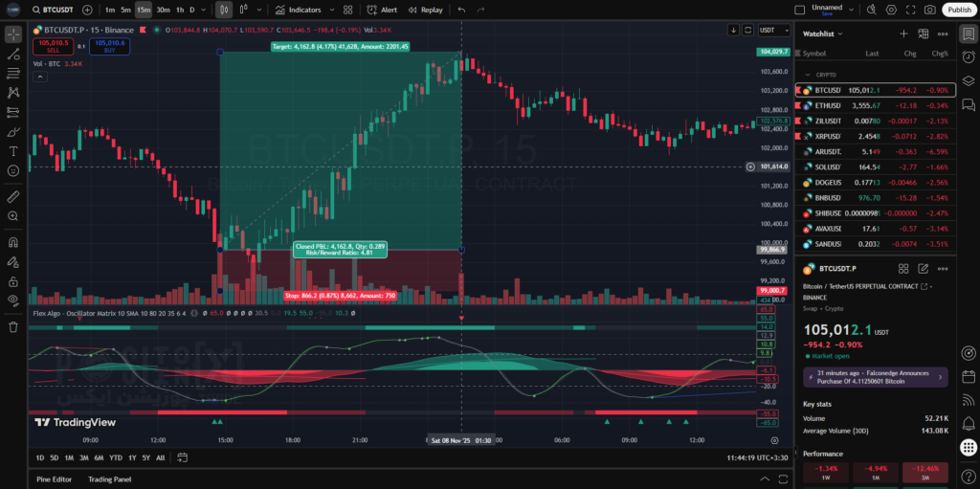Open the forecasting and measurement tools
This screenshot has height=489, width=980.
[13, 112]
